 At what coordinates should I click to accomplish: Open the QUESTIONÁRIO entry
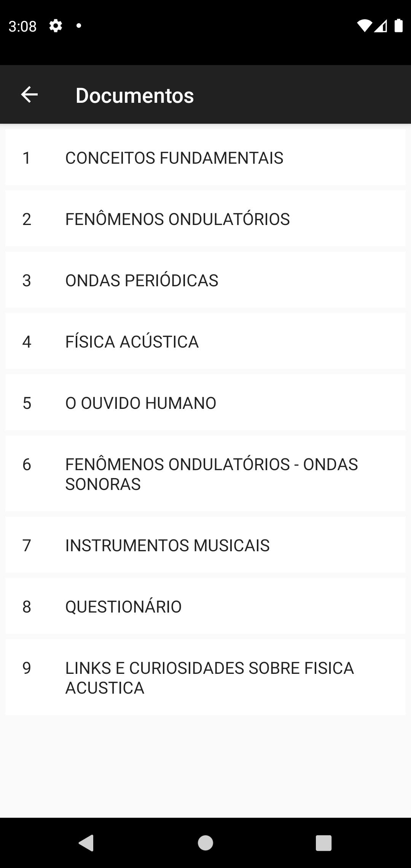(x=205, y=606)
